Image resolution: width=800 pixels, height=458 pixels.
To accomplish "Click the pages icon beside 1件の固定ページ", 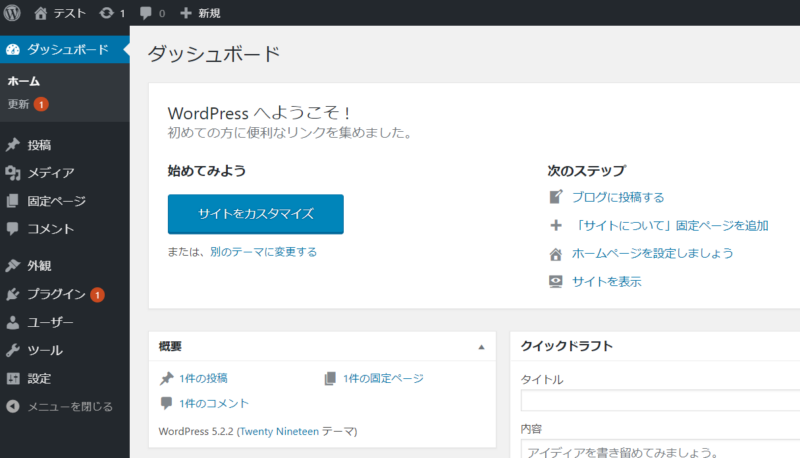I will [x=330, y=378].
